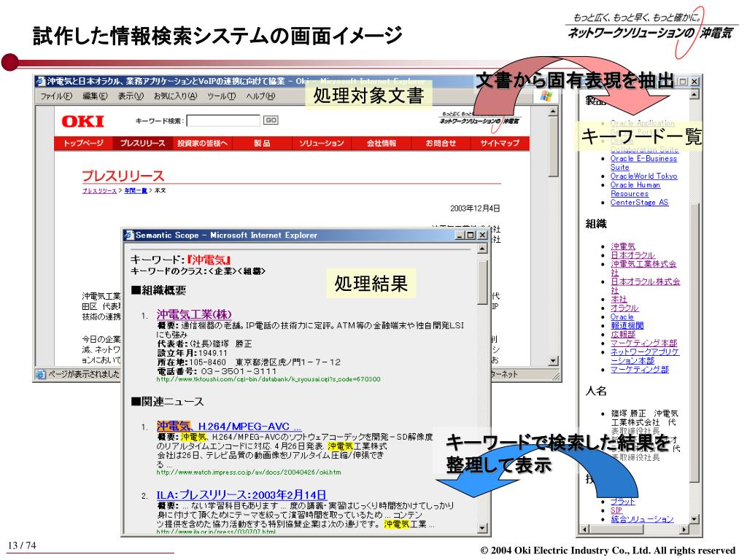Open the 統合ソリューション keyword link
The width and height of the screenshot is (747, 560).
(x=642, y=519)
